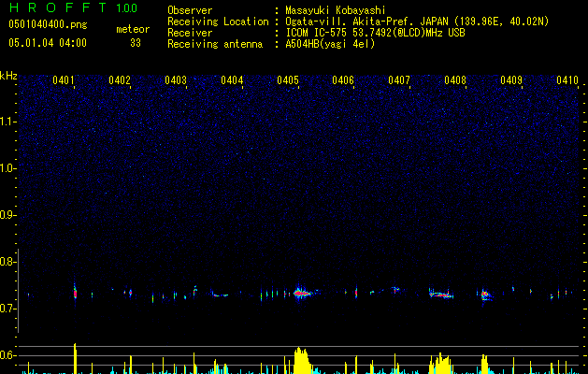Select the file name 0501040400.png
Screen dimensions: 588x374
click(48, 24)
